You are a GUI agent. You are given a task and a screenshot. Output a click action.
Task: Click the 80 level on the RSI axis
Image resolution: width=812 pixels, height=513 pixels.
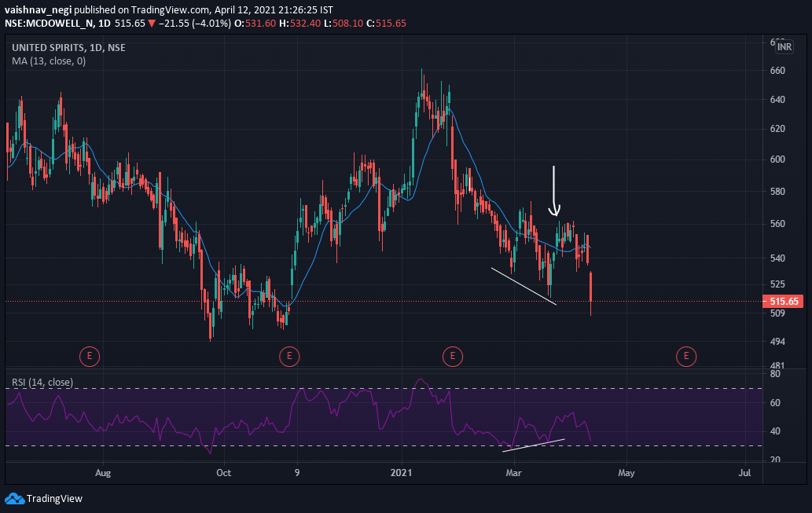click(x=775, y=374)
